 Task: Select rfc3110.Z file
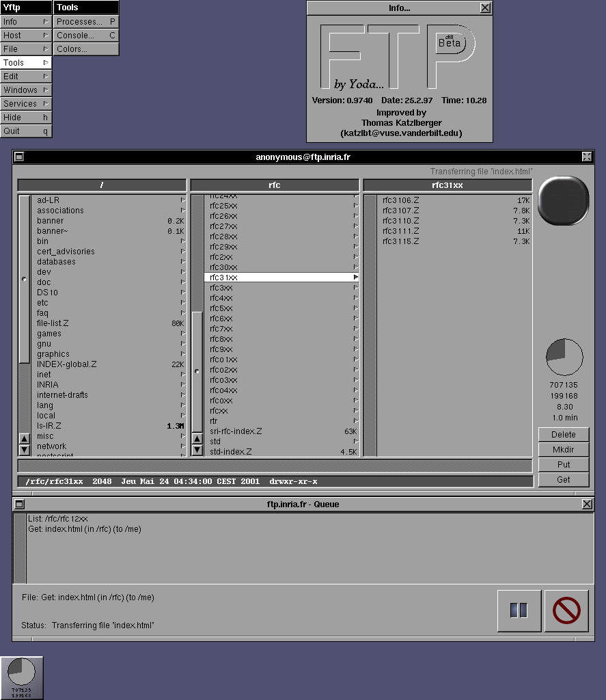click(455, 221)
